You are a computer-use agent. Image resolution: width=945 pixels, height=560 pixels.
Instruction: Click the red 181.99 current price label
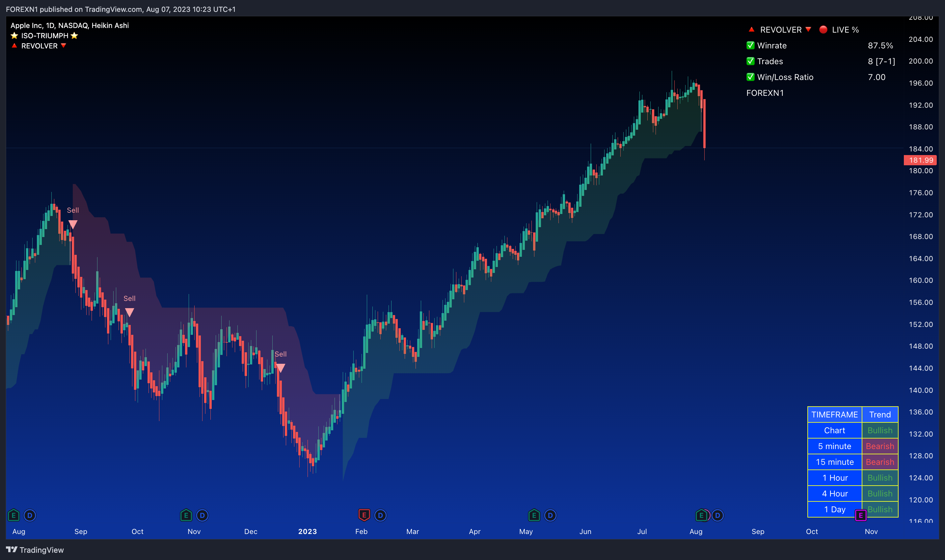point(920,160)
